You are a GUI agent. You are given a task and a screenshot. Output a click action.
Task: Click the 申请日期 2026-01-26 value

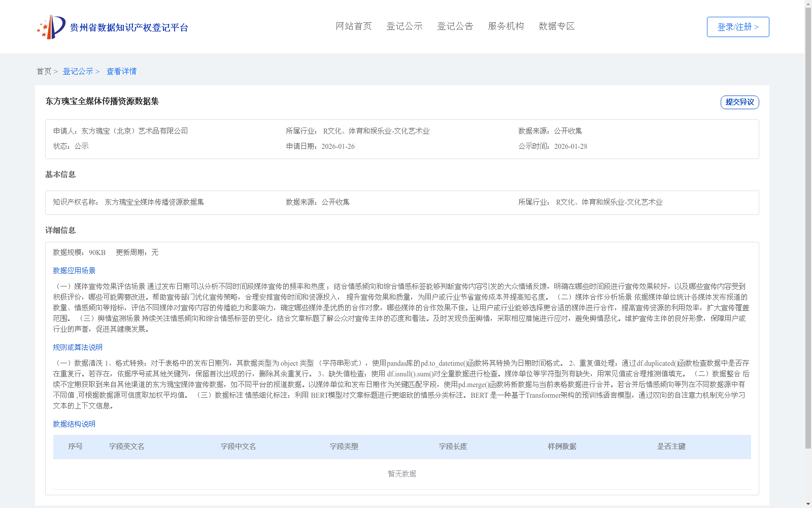(x=338, y=146)
